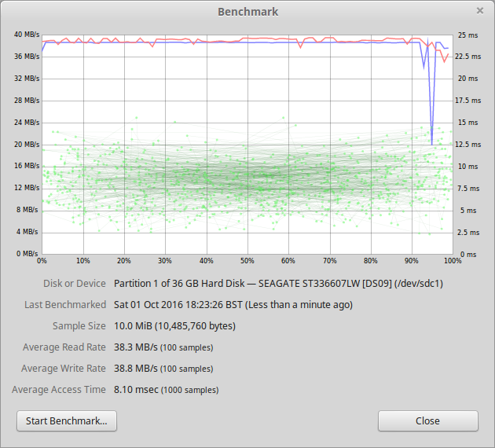The width and height of the screenshot is (495, 448).
Task: Close the dialog using title bar X icon
Action: click(x=480, y=11)
